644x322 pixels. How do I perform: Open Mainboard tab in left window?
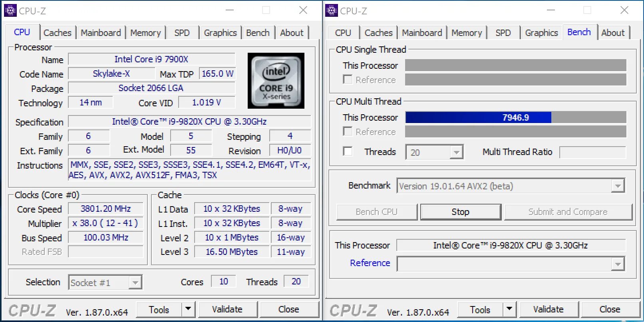[101, 33]
